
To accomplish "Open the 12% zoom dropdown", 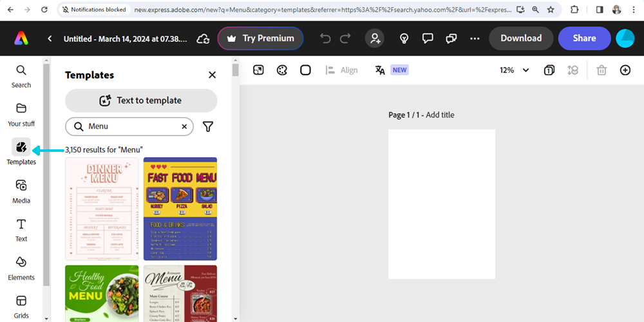I will tap(514, 70).
